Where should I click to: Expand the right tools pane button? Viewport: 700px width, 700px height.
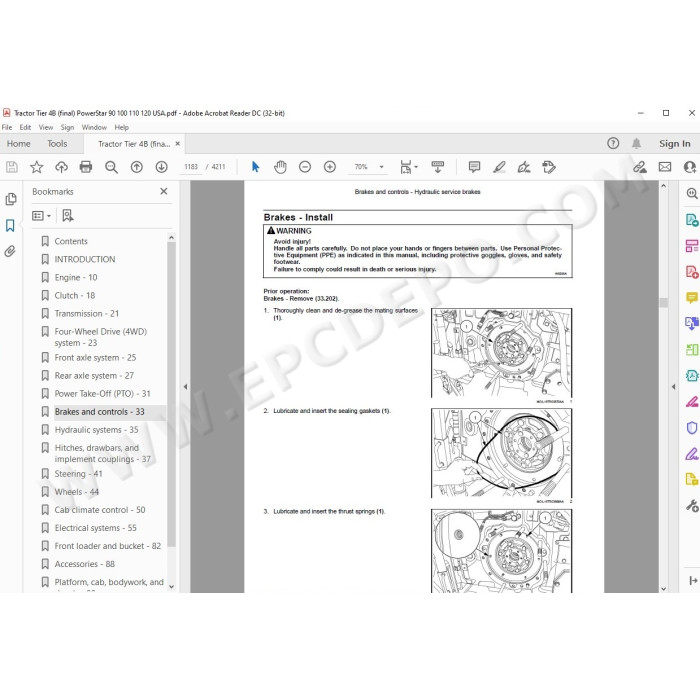tap(693, 580)
